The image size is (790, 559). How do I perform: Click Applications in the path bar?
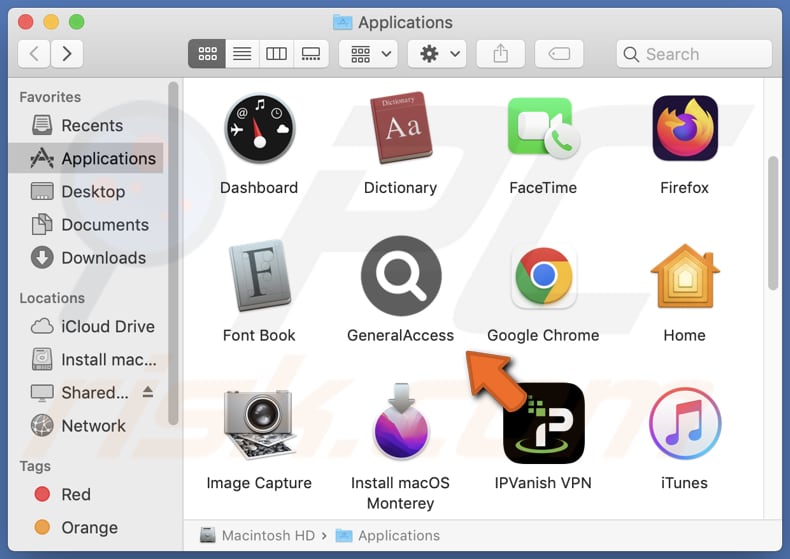pyautogui.click(x=388, y=535)
